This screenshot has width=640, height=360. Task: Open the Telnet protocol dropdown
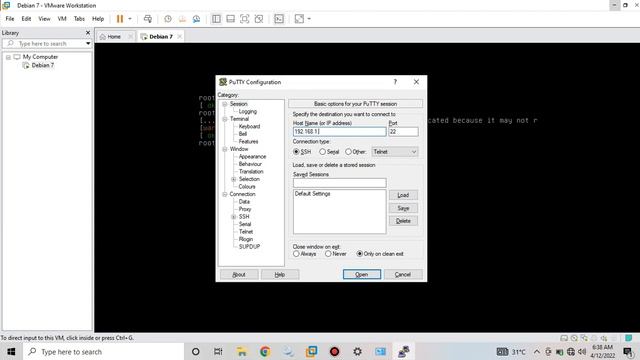coord(395,152)
